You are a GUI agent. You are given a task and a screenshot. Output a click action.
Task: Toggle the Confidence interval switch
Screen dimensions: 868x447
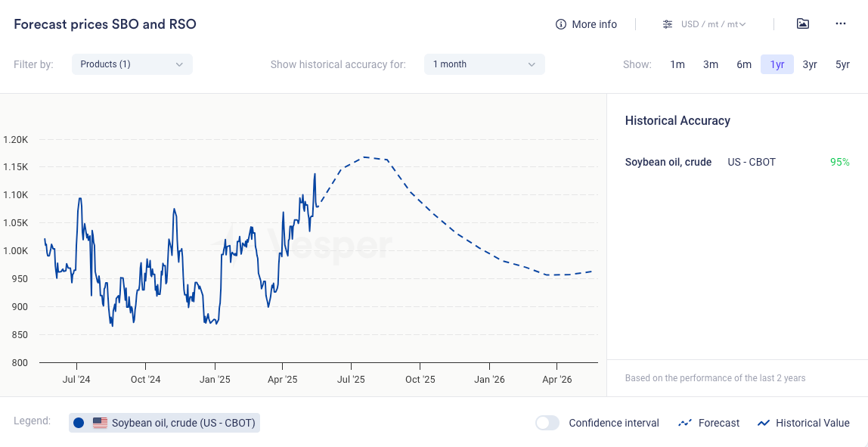547,423
